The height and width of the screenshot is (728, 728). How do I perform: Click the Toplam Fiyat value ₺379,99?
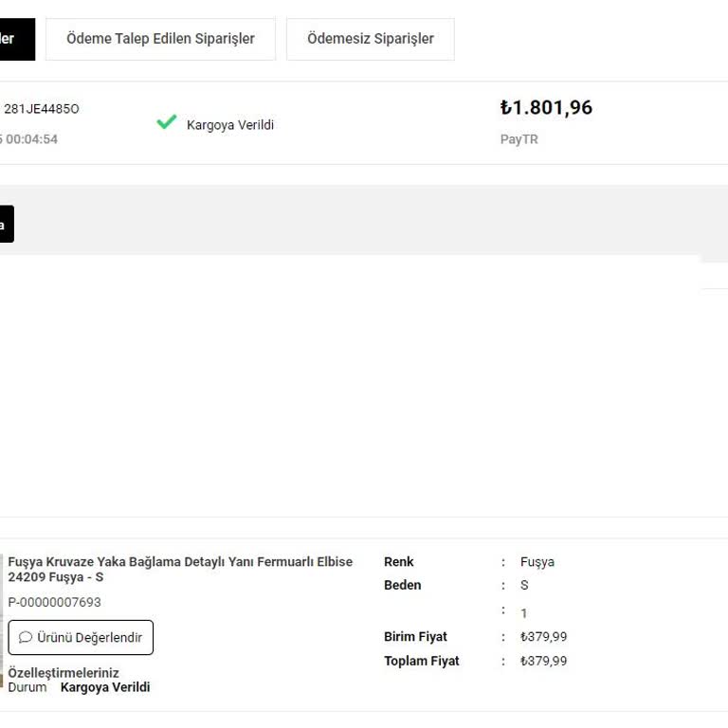[544, 661]
